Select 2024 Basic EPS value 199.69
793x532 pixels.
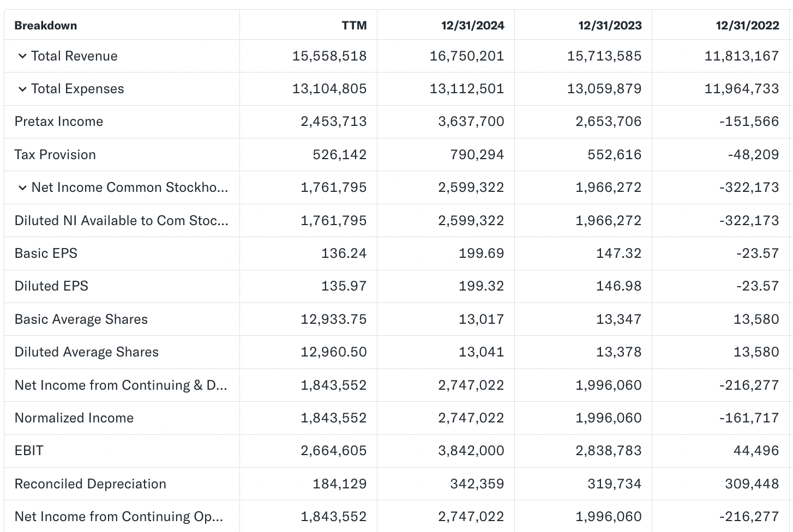[x=482, y=253]
